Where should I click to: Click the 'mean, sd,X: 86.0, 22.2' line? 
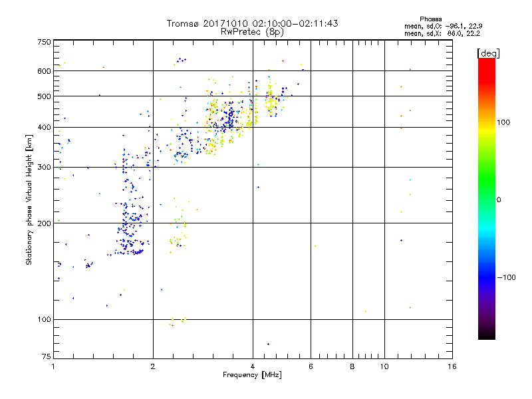click(x=442, y=33)
